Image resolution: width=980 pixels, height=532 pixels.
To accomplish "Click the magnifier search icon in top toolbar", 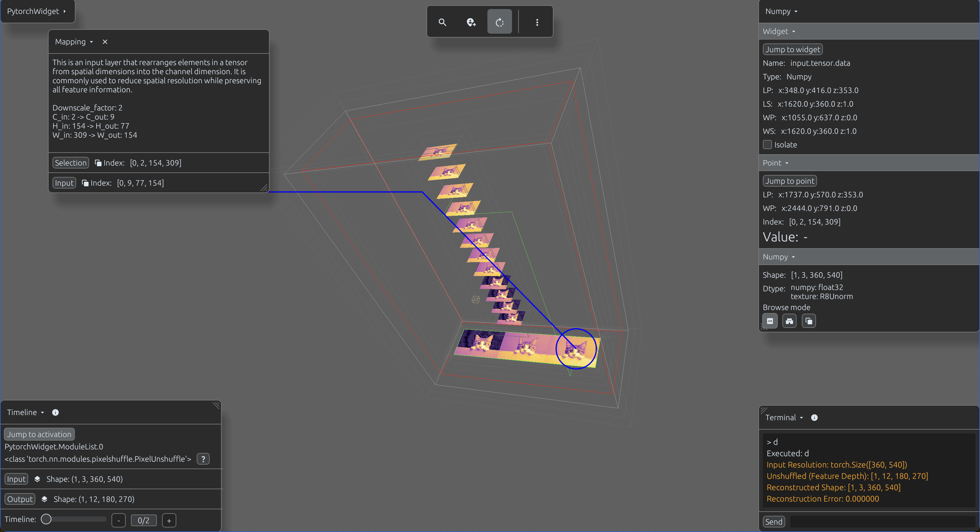I will [442, 22].
